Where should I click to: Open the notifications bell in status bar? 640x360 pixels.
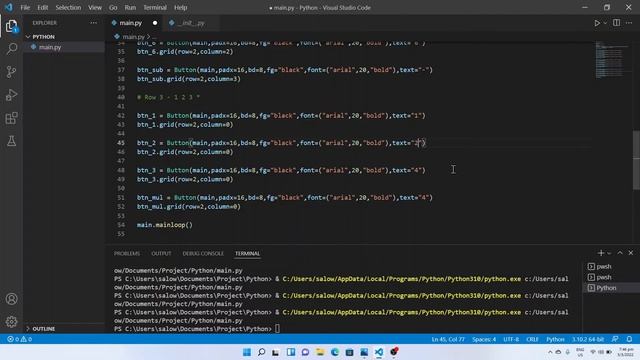pos(629,339)
